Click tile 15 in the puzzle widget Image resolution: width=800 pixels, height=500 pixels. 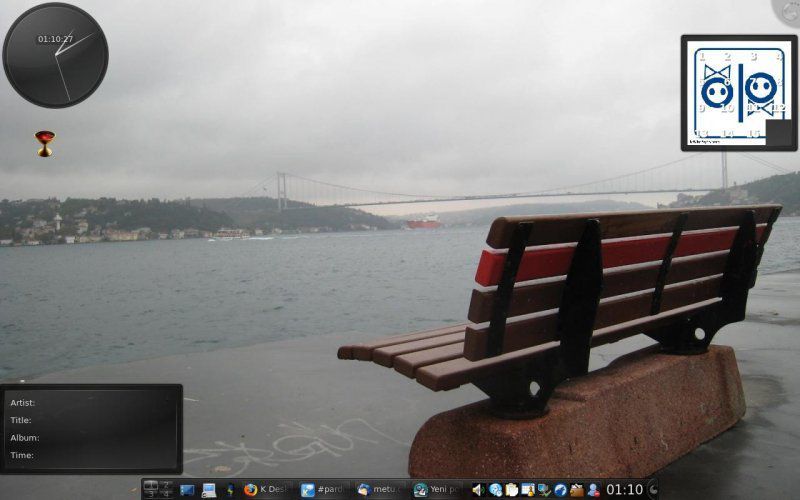pyautogui.click(x=753, y=133)
